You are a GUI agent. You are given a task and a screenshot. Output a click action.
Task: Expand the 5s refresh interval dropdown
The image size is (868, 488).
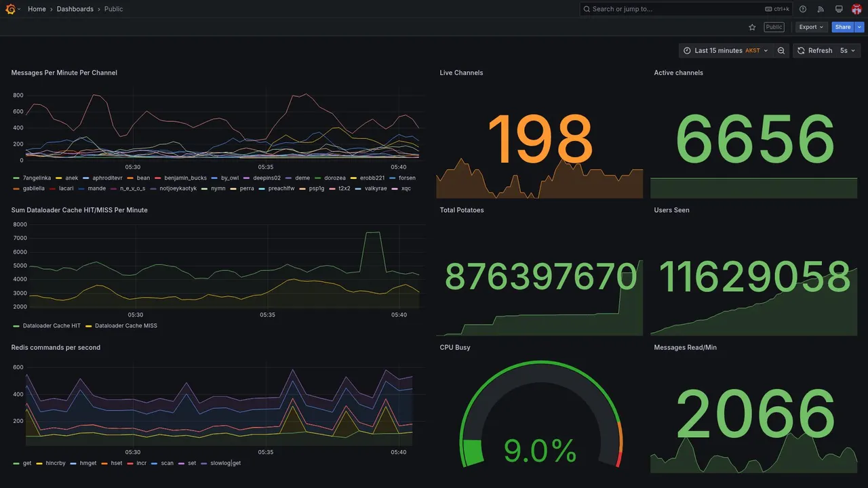pyautogui.click(x=848, y=51)
